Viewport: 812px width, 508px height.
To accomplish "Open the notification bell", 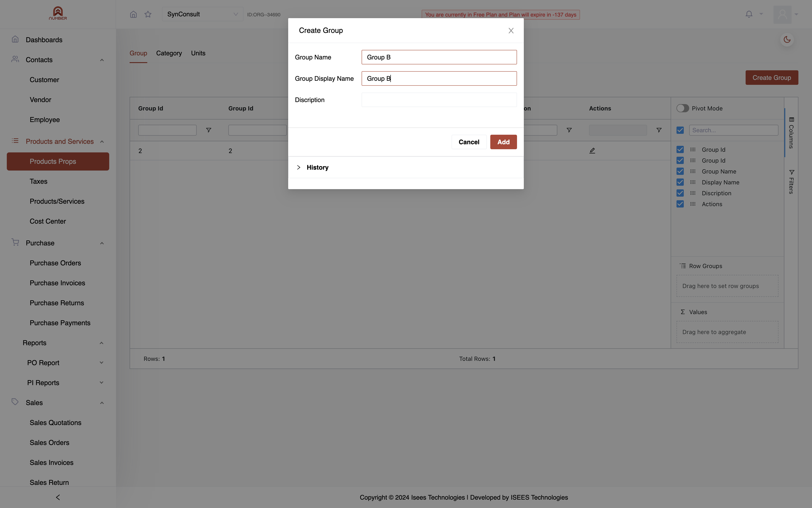I will tap(749, 14).
